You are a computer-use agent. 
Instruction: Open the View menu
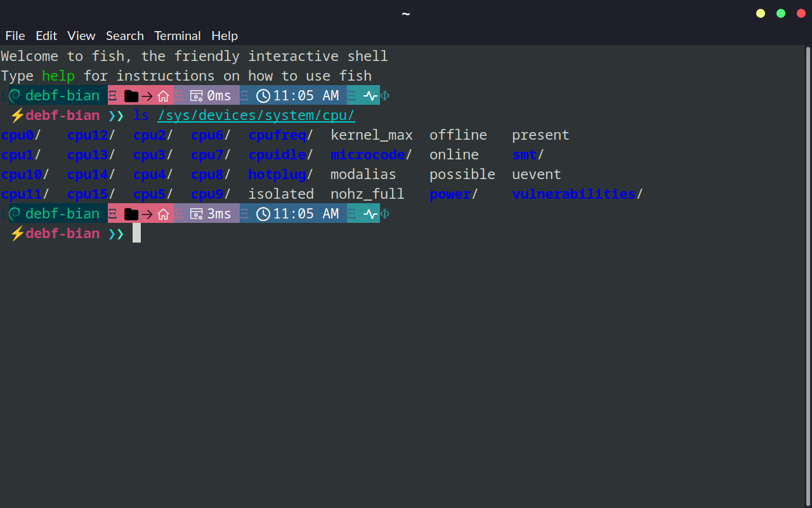81,36
